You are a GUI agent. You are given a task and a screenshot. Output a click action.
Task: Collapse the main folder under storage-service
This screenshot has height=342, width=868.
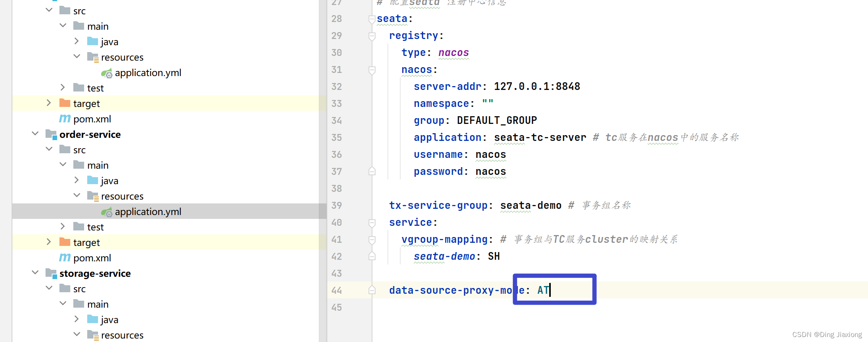(x=63, y=303)
